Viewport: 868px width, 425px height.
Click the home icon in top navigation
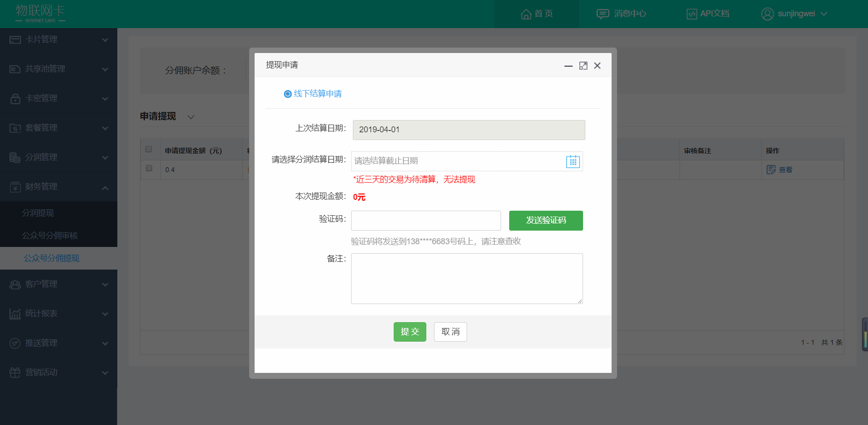(526, 14)
